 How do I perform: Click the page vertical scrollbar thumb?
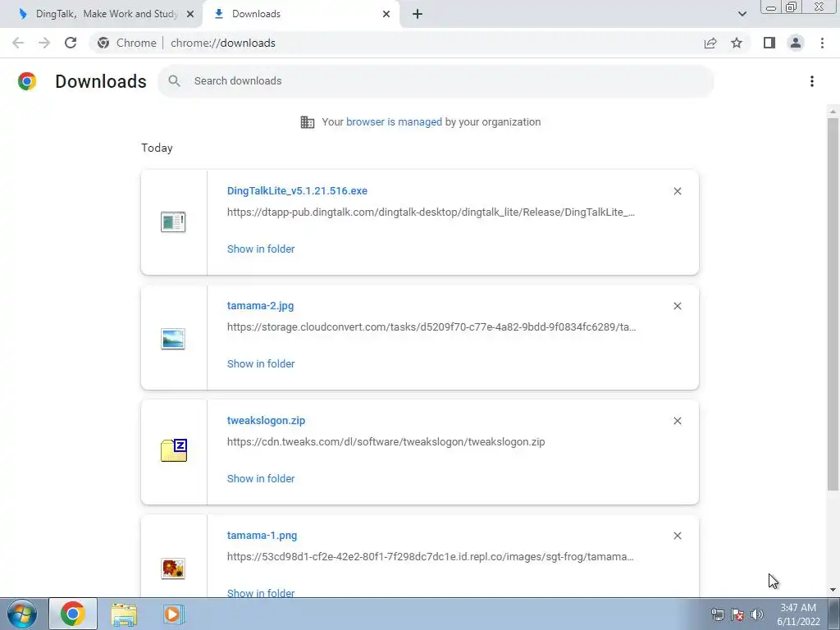point(833,304)
